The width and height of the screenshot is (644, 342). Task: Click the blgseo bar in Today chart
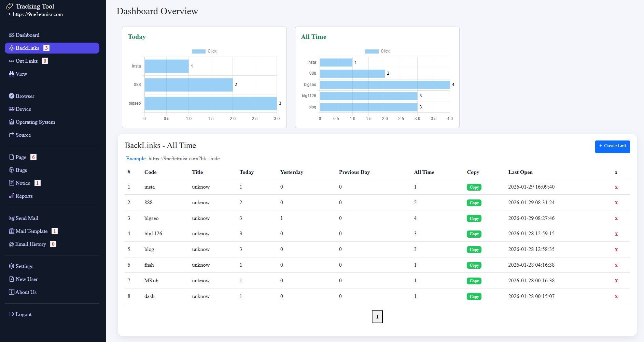[x=210, y=103]
